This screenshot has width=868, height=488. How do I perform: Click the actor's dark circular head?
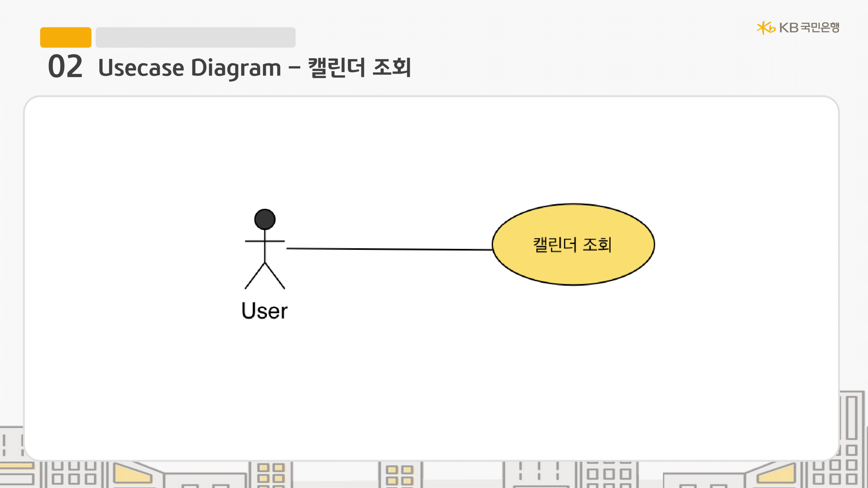point(265,219)
